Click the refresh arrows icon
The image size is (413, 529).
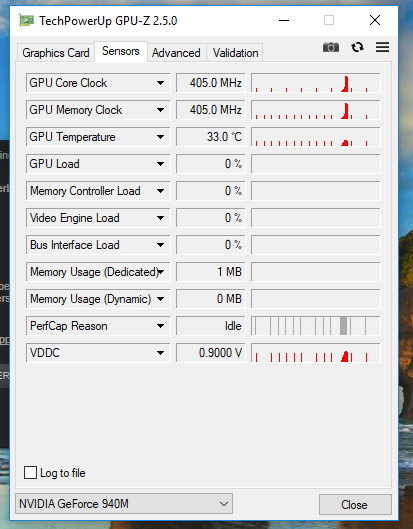coord(357,47)
